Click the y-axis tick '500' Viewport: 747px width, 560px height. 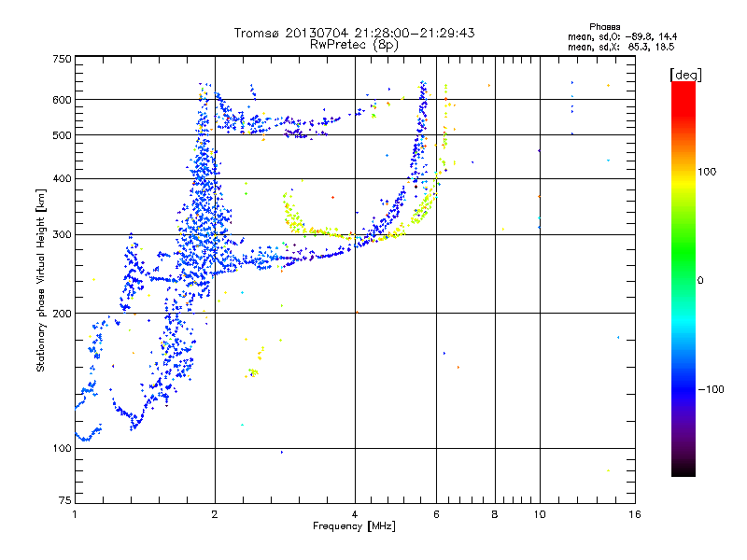click(62, 135)
